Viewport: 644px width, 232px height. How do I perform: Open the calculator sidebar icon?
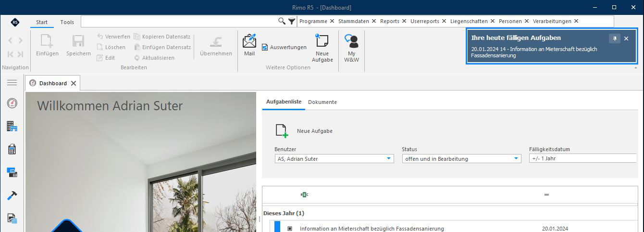(x=12, y=149)
